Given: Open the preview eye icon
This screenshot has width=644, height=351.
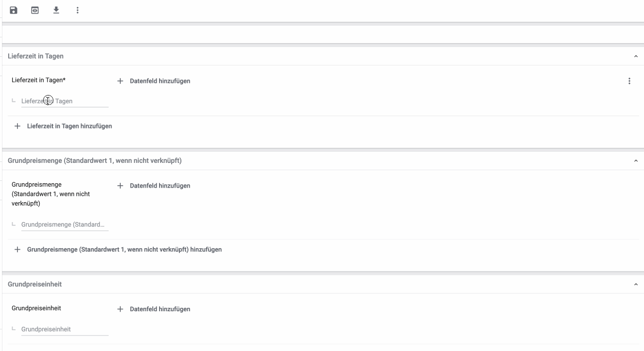Looking at the screenshot, I should pos(35,10).
